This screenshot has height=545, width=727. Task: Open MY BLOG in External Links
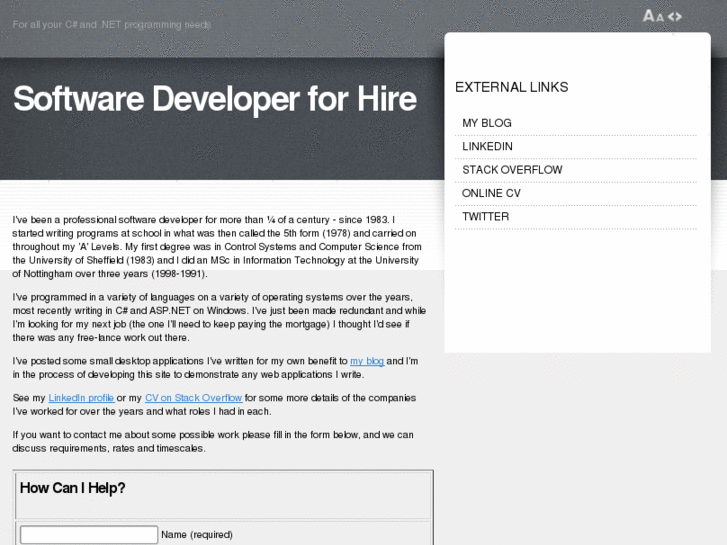point(487,123)
